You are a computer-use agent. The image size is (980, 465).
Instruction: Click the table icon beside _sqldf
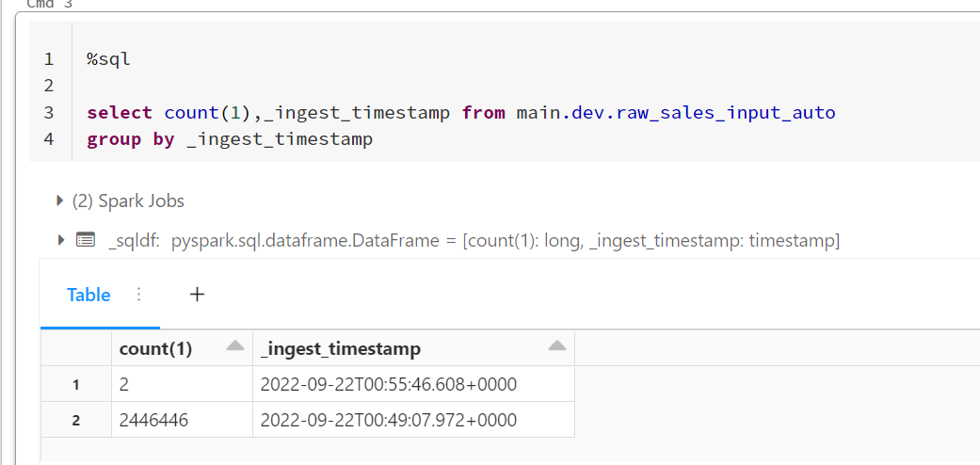(x=85, y=240)
